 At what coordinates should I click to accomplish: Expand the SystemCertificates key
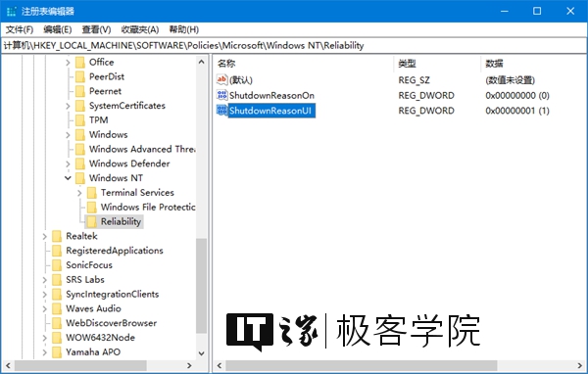pos(68,106)
